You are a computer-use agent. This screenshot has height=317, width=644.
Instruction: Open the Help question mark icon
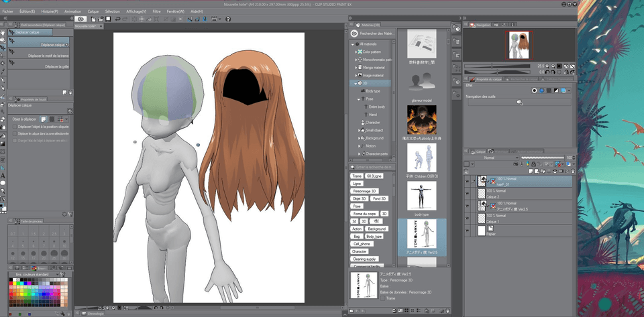click(228, 19)
